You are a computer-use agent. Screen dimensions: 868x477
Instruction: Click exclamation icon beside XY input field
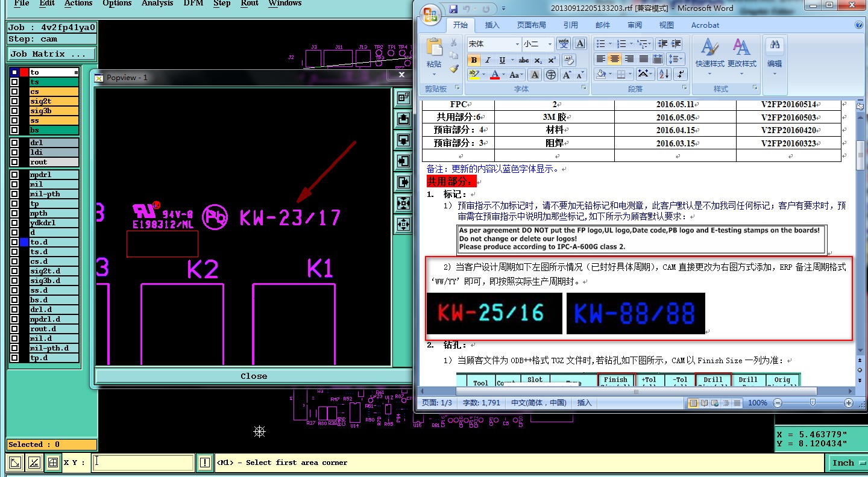click(x=205, y=463)
